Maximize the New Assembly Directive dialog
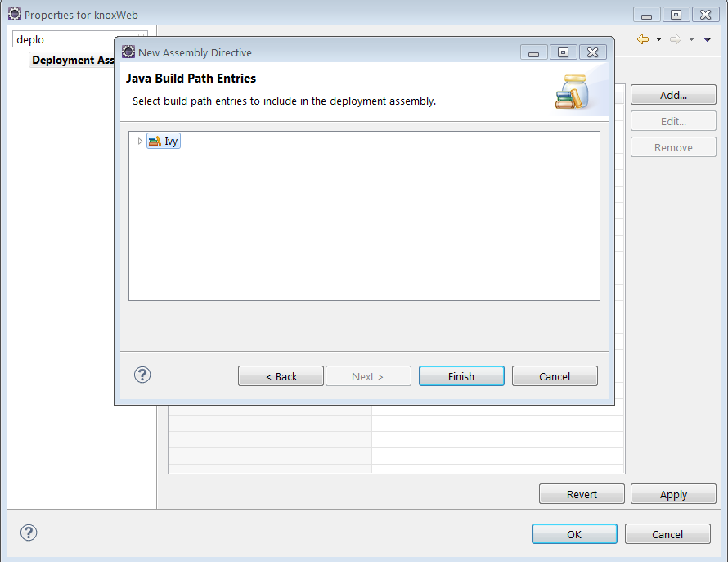 (x=564, y=52)
